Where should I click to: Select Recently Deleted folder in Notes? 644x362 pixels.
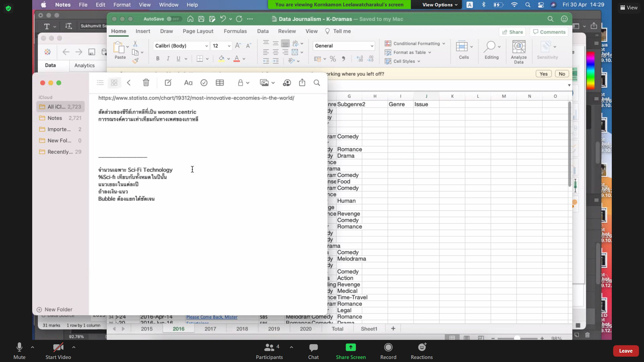point(60,152)
